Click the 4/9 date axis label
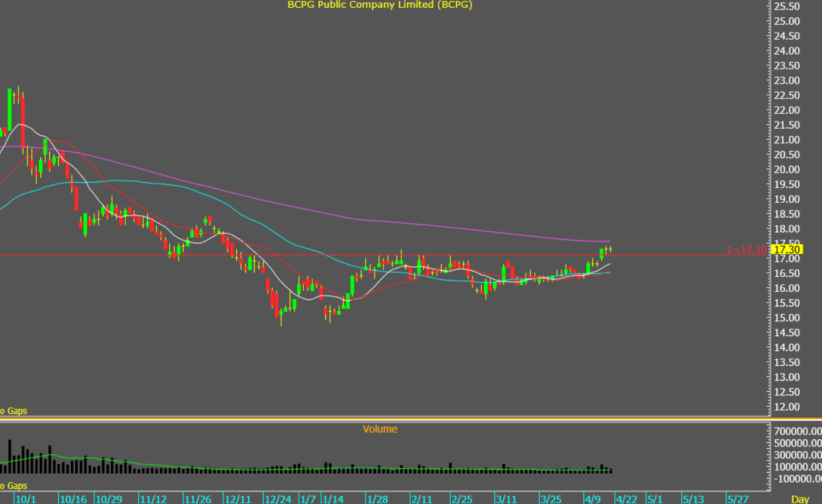822x504 pixels. click(592, 499)
